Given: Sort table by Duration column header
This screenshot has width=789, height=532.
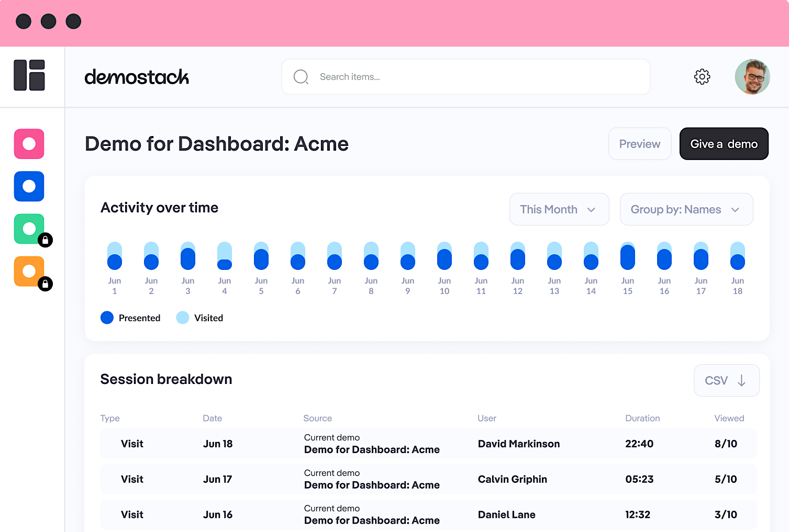Looking at the screenshot, I should 642,418.
